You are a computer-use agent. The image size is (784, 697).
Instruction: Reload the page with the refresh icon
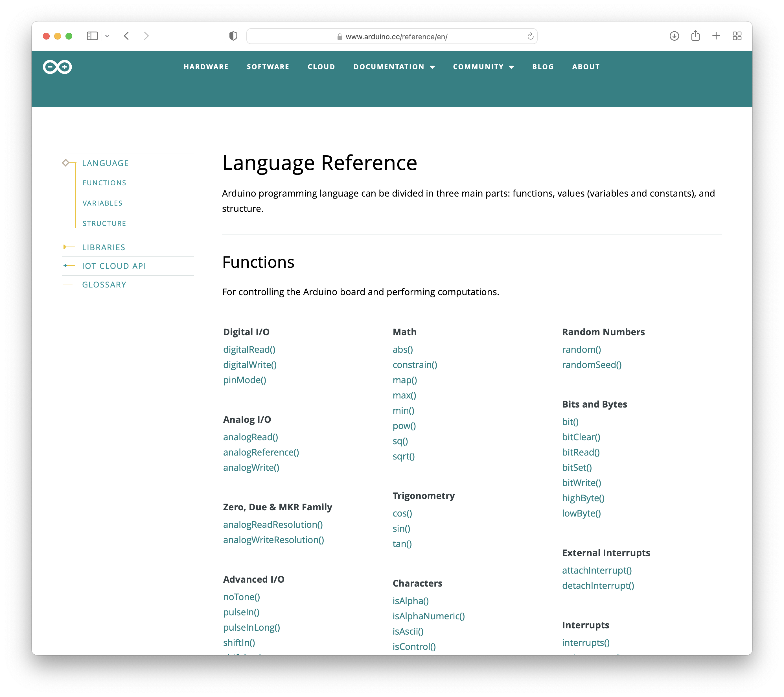531,36
